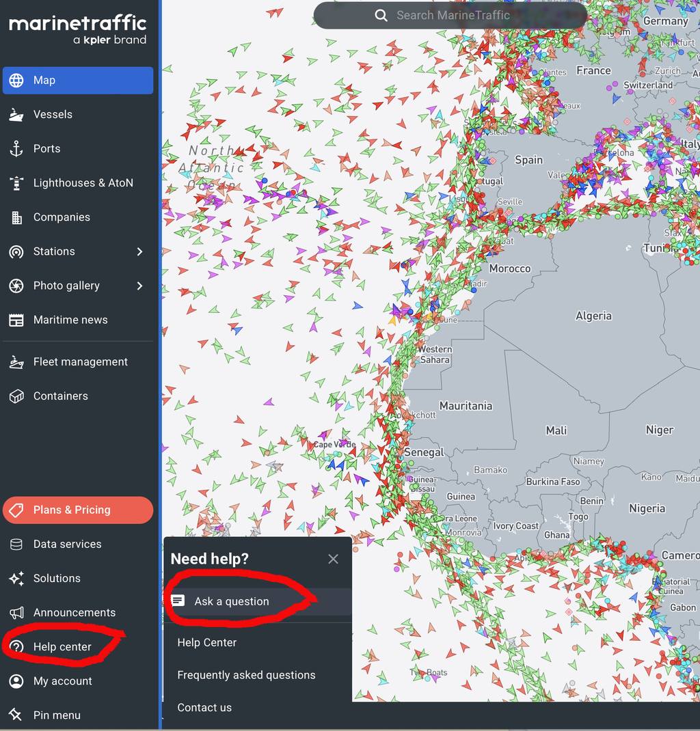Screen dimensions: 700x731
Task: Open Data services from sidebar
Action: tap(67, 544)
